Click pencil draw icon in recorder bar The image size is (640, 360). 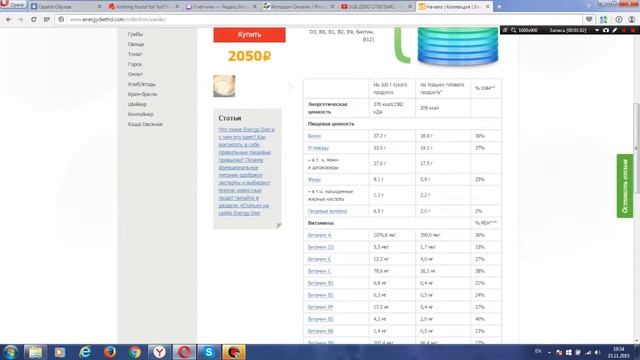coord(615,30)
